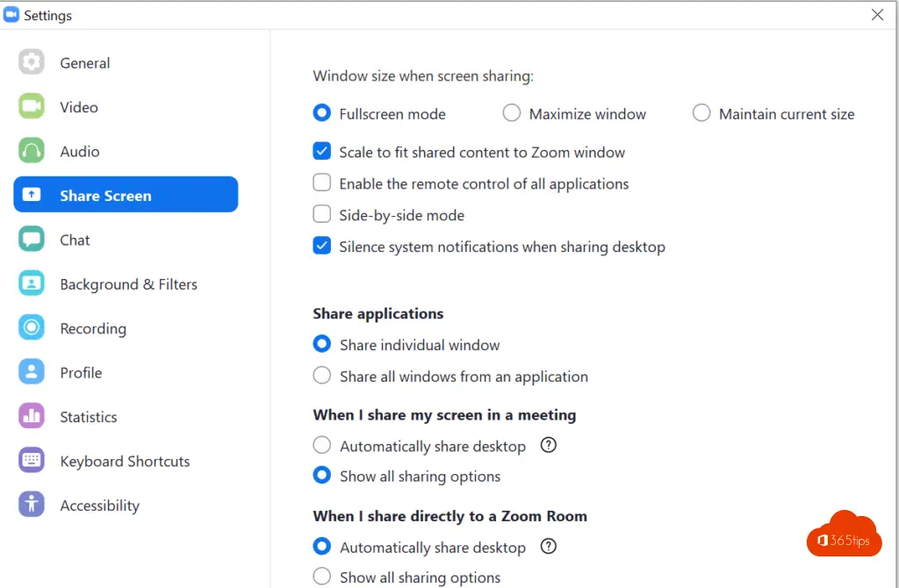Click help icon beside meeting Automatically share desktop

pyautogui.click(x=549, y=446)
